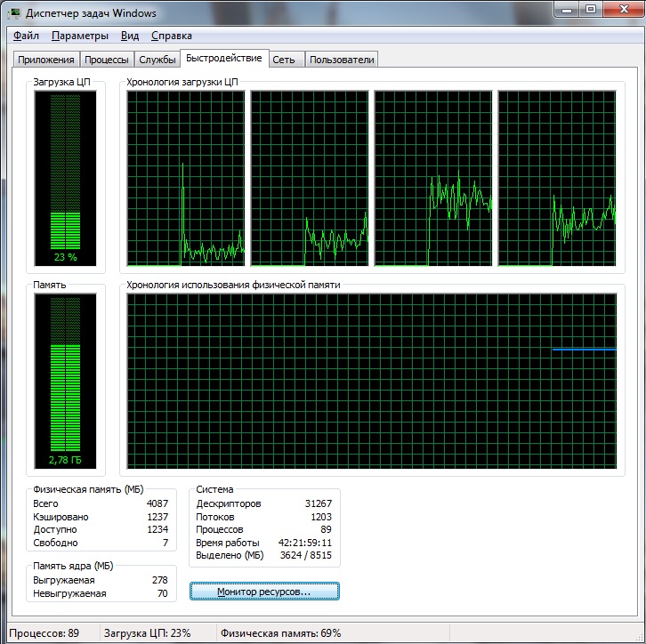
Task: Click the fourth CPU core history graph
Action: (557, 178)
